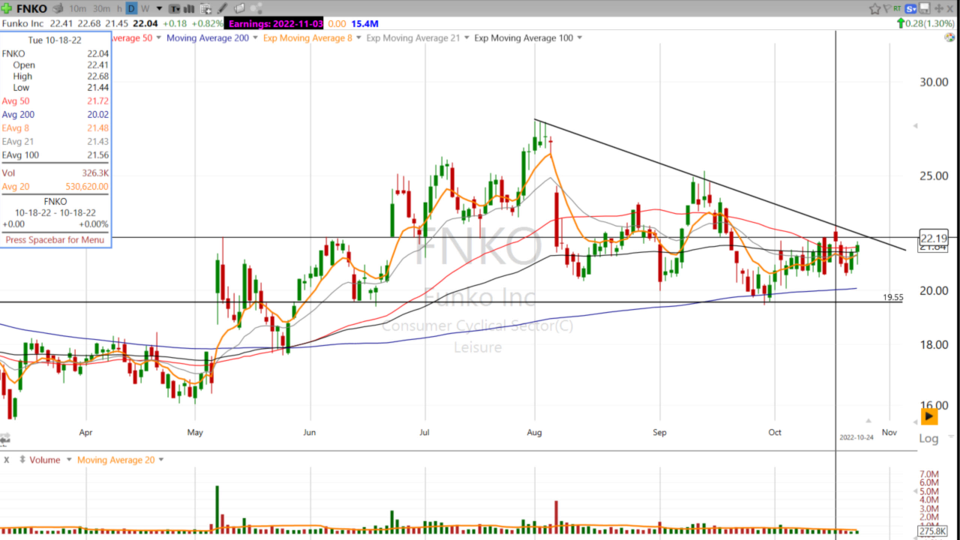Image resolution: width=960 pixels, height=540 pixels.
Task: Click the bar chart type icon
Action: pyautogui.click(x=189, y=9)
